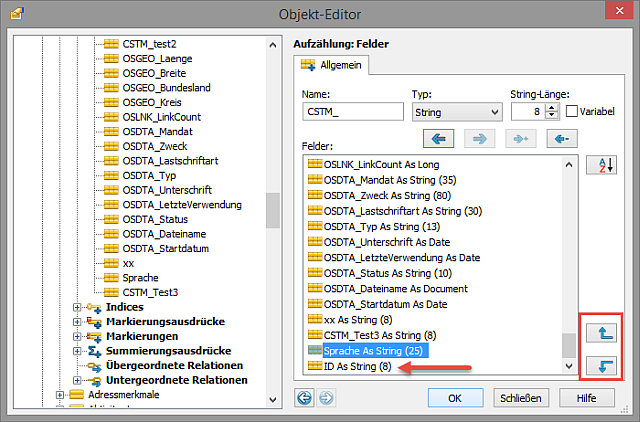Navigate back with bottom round arrow
Viewport: 640px width, 422px height.
coord(304,398)
